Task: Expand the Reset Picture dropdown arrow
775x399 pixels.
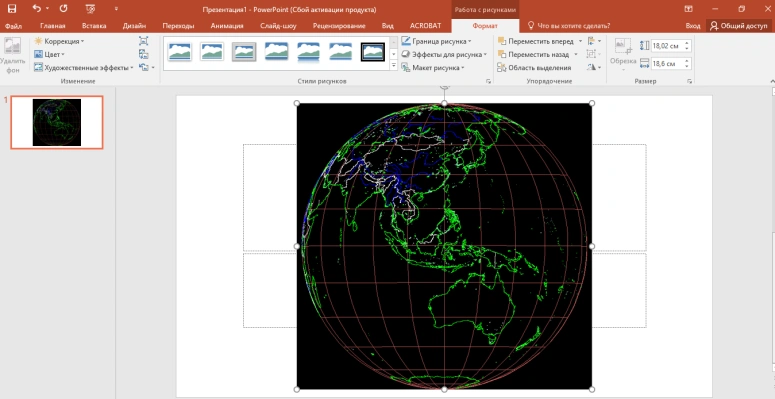Action: tap(153, 67)
